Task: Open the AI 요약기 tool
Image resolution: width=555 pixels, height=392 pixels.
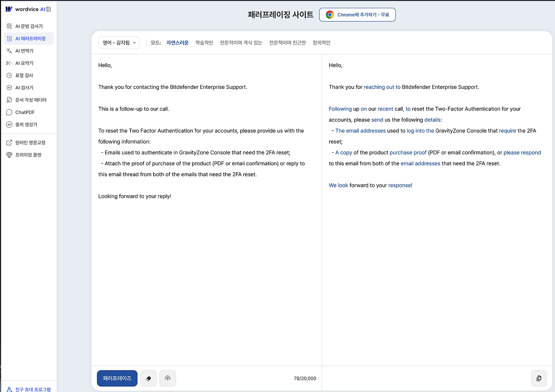Action: 29,63
